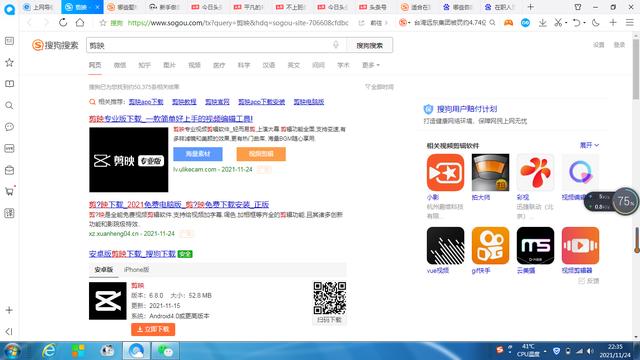Open the Windows Start button
Viewport: 640px width, 360px height.
coord(11,351)
